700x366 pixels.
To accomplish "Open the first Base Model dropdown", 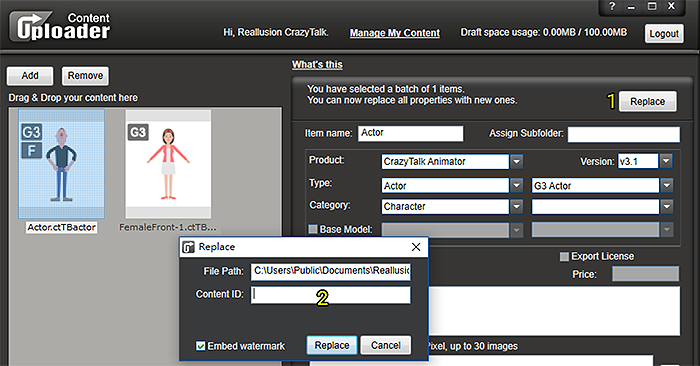I will 517,230.
